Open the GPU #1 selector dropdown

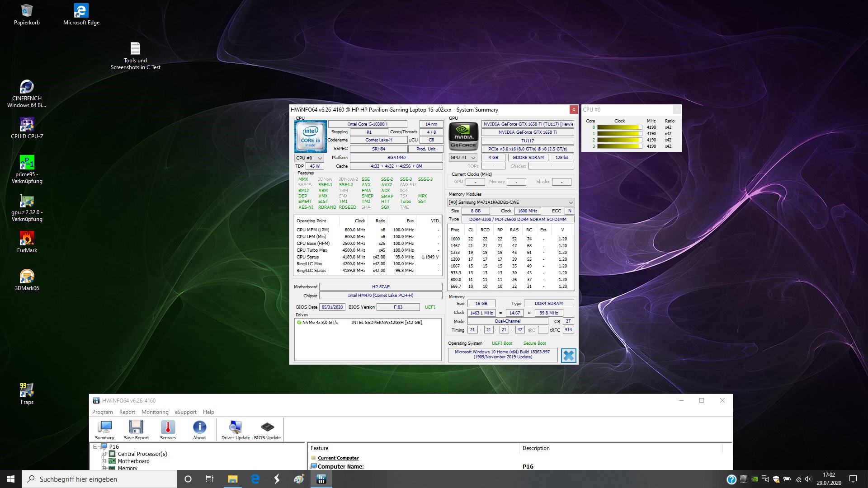[x=463, y=158]
